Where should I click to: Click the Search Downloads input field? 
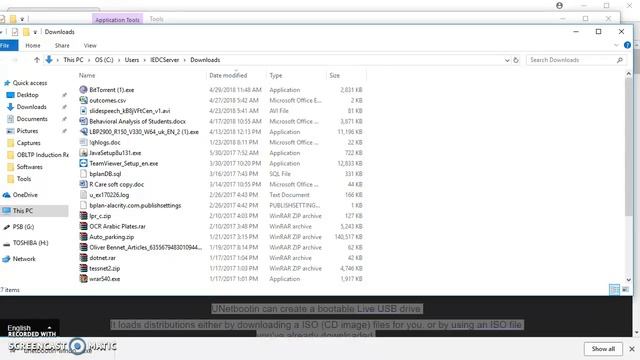[571, 60]
